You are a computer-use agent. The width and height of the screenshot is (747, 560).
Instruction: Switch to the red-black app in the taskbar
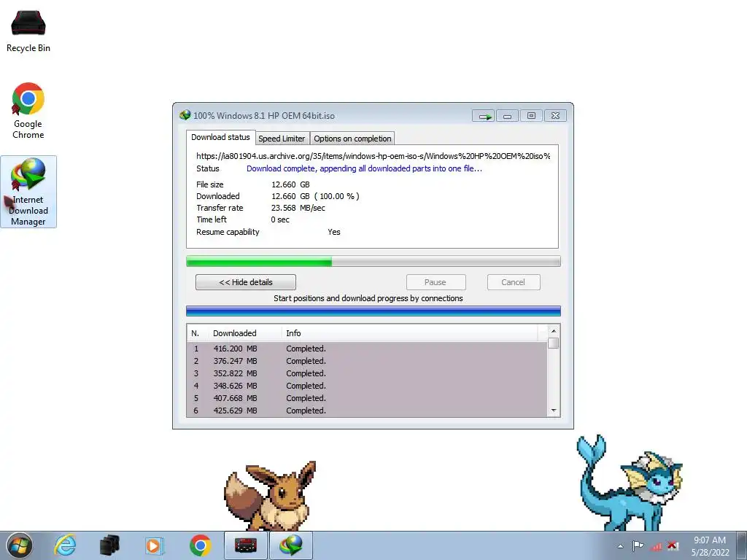[246, 545]
